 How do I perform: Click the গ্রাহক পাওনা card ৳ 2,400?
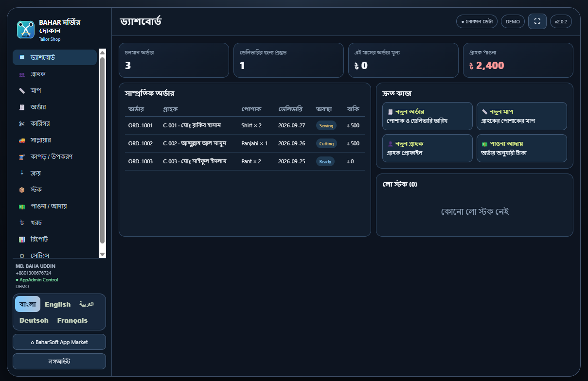[x=518, y=60]
